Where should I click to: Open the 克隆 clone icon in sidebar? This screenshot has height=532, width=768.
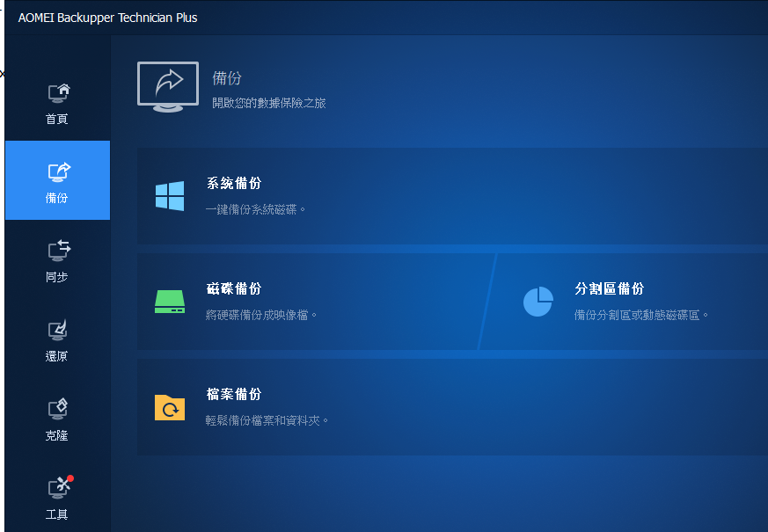coord(58,409)
